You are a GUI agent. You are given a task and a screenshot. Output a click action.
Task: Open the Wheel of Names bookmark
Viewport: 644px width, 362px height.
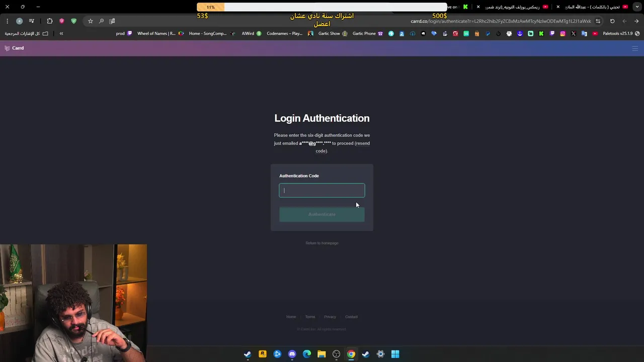pos(160,34)
